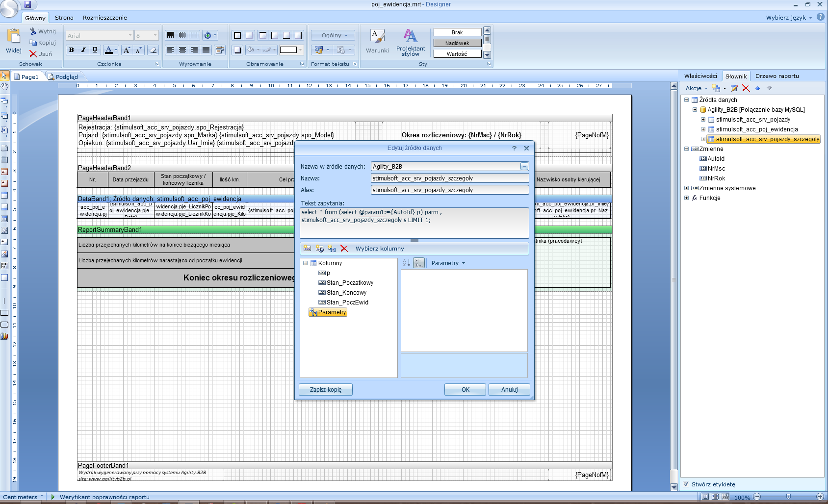Click the edit pencil icon in Słownik toolbar

pyautogui.click(x=734, y=88)
